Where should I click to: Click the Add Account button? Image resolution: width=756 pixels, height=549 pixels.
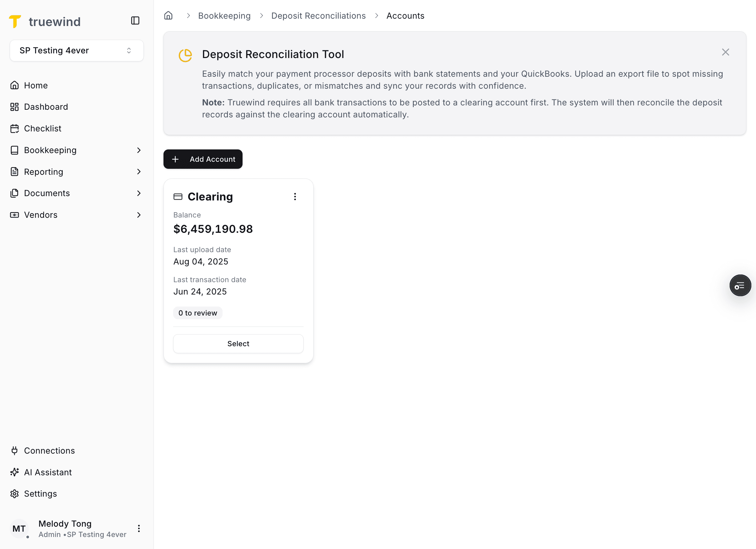tap(203, 159)
